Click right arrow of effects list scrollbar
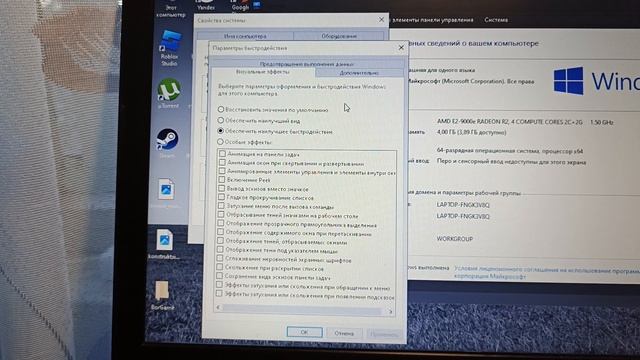 (x=390, y=311)
